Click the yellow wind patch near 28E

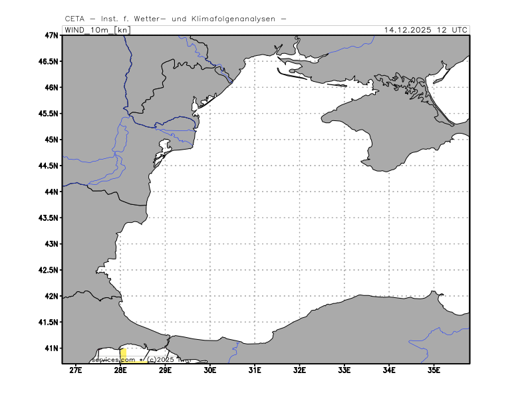(x=123, y=353)
